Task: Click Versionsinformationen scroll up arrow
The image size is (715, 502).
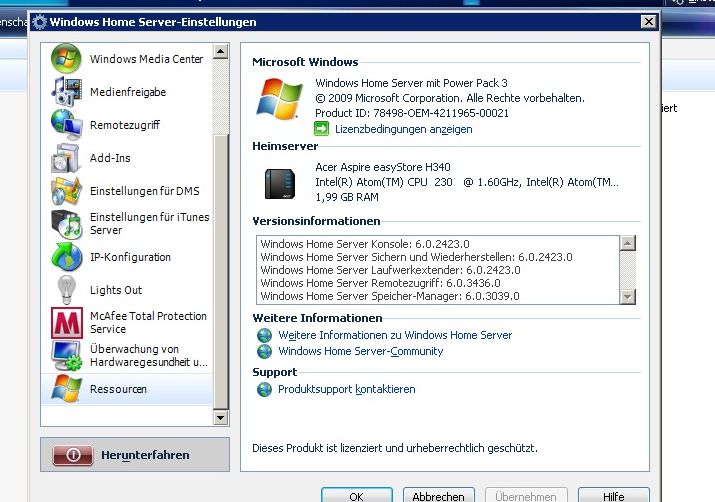Action: pos(628,243)
